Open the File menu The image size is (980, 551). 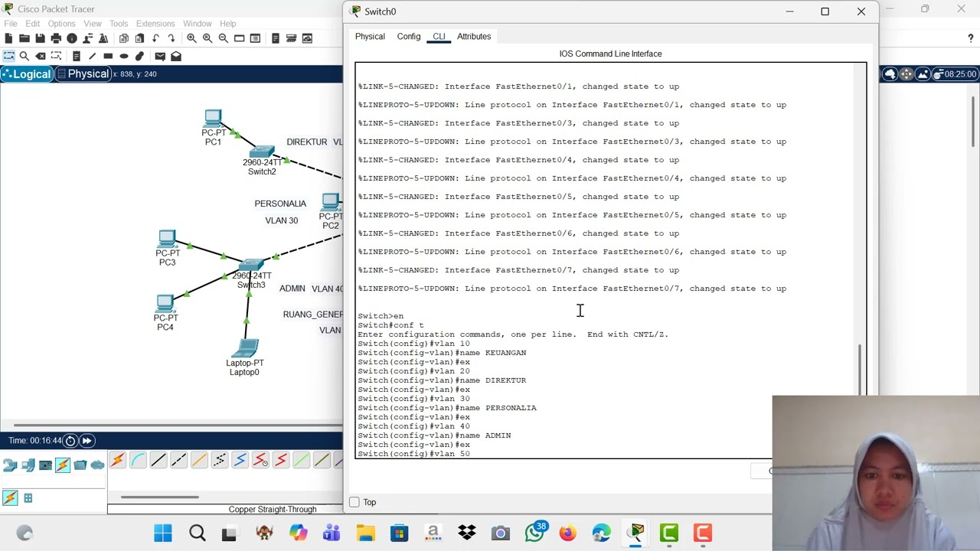click(11, 24)
